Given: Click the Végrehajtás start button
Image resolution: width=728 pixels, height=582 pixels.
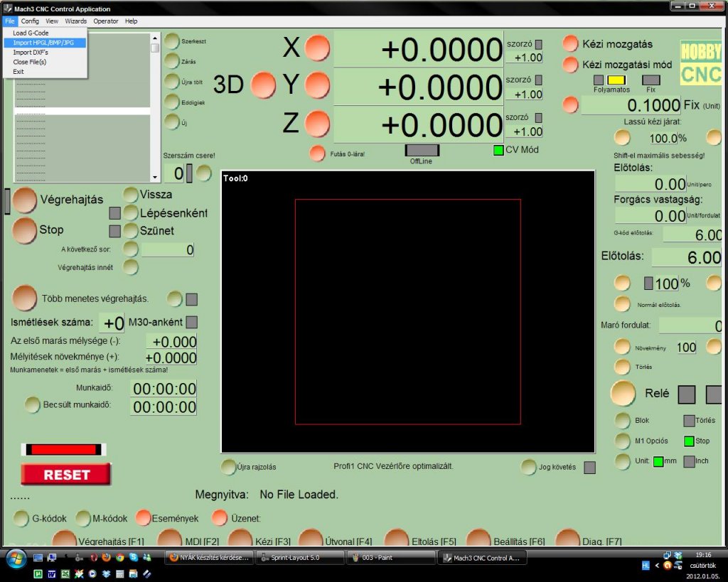Looking at the screenshot, I should click(x=25, y=200).
